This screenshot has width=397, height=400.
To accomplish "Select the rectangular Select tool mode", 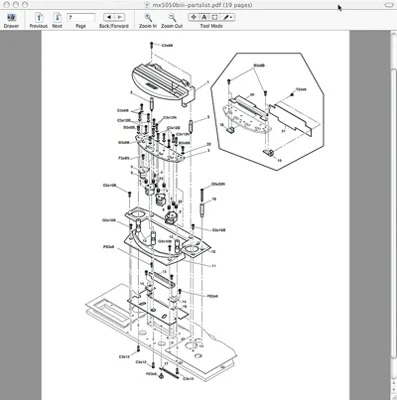I will pyautogui.click(x=215, y=17).
